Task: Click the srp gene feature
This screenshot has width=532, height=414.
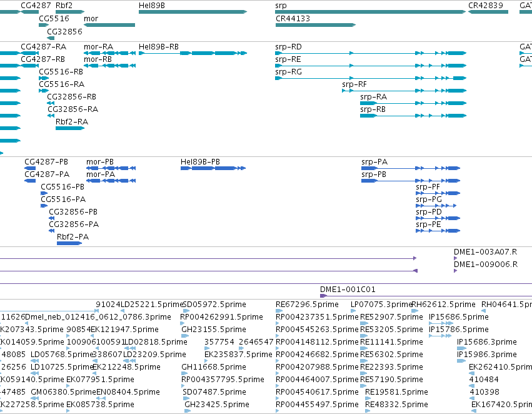Action: click(x=371, y=12)
